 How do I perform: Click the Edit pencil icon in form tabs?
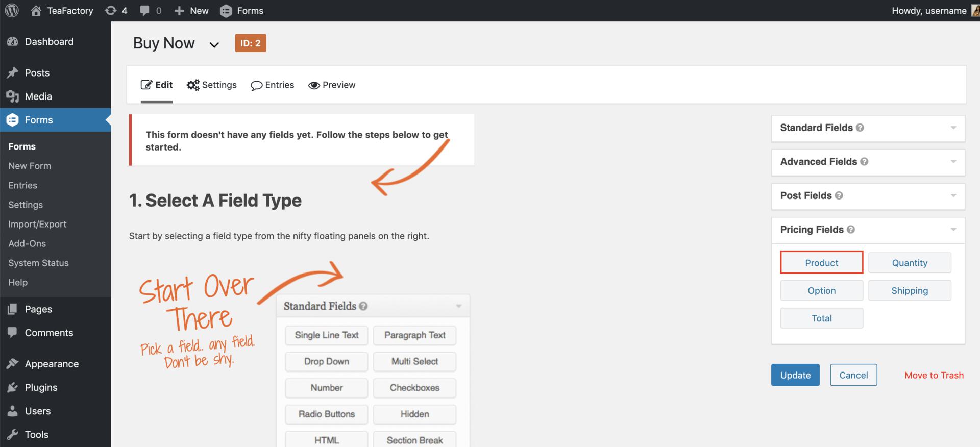pyautogui.click(x=146, y=85)
